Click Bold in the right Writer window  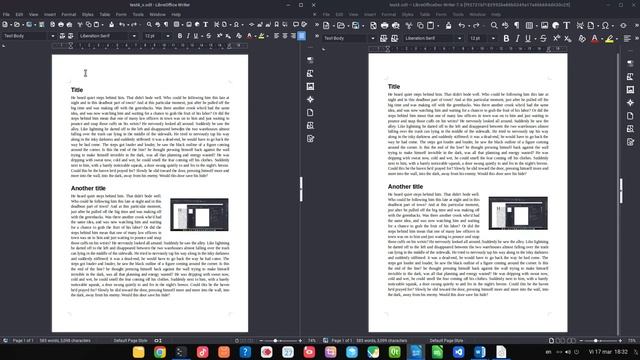click(506, 38)
